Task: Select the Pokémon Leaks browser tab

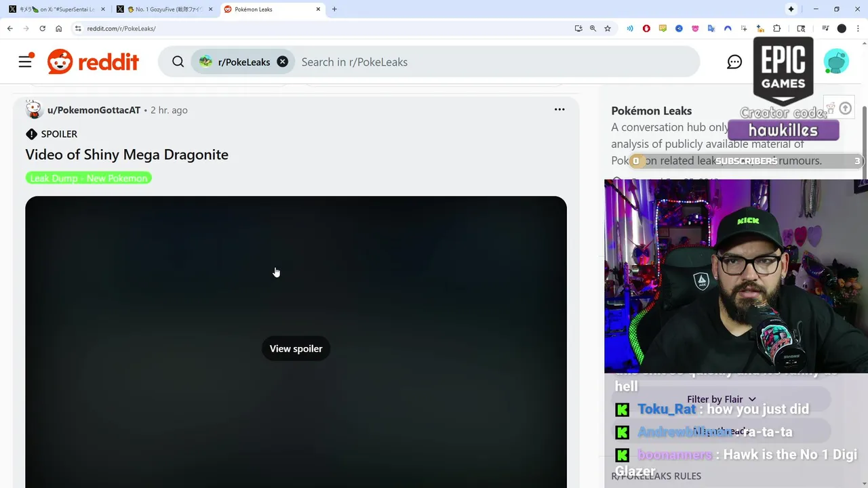Action: 273,9
